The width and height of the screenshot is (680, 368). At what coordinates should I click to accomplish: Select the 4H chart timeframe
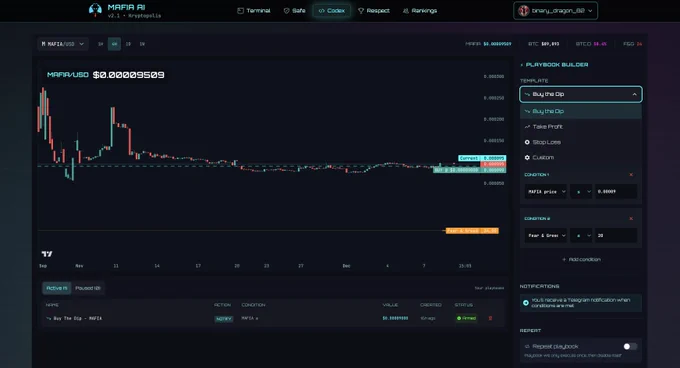[x=114, y=44]
